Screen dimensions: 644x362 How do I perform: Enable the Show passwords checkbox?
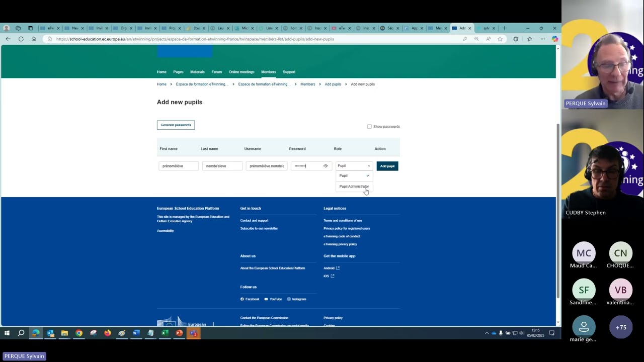tap(369, 127)
